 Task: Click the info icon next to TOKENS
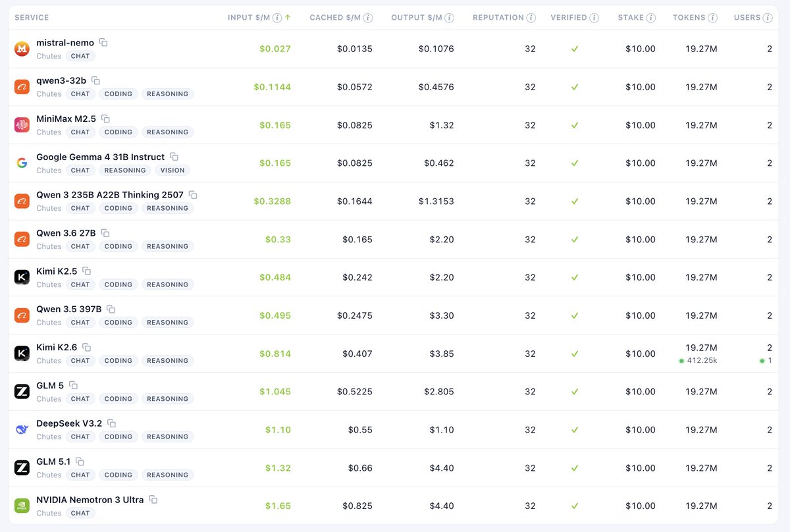[x=713, y=18]
